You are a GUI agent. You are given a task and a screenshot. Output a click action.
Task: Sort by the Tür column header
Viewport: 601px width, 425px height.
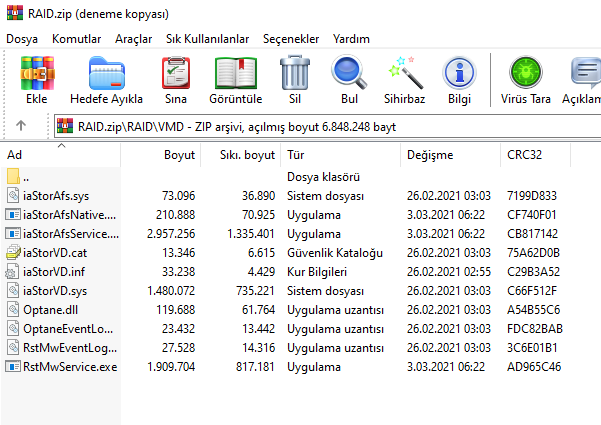pyautogui.click(x=340, y=155)
